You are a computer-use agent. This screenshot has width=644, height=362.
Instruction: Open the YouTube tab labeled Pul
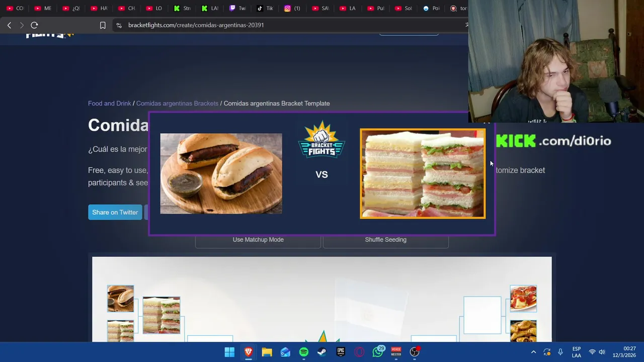coord(376,8)
